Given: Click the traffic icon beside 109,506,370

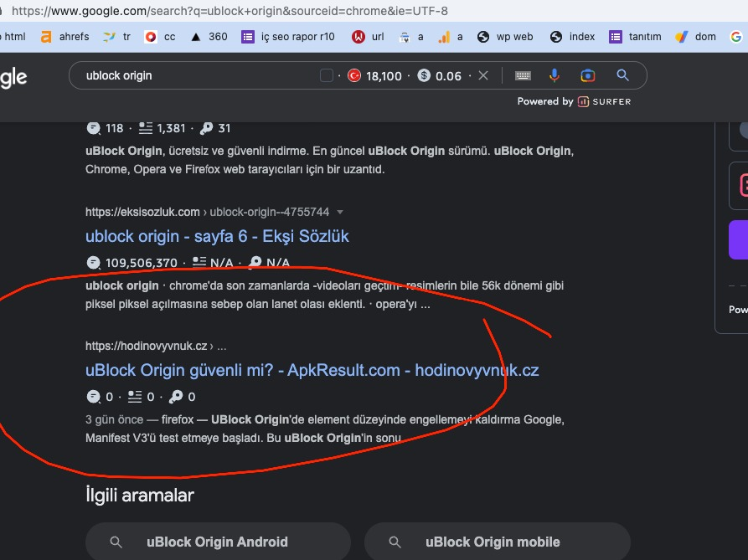Looking at the screenshot, I should [x=94, y=263].
